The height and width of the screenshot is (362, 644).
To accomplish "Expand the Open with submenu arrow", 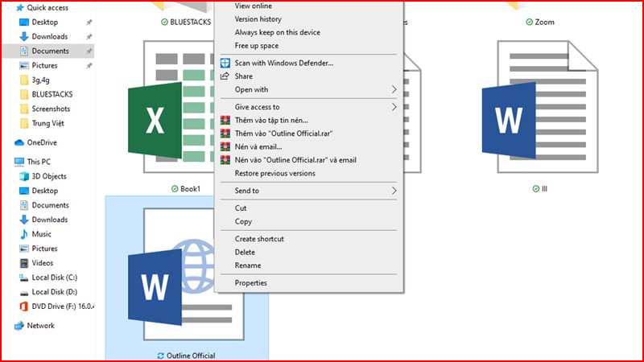I will (394, 89).
